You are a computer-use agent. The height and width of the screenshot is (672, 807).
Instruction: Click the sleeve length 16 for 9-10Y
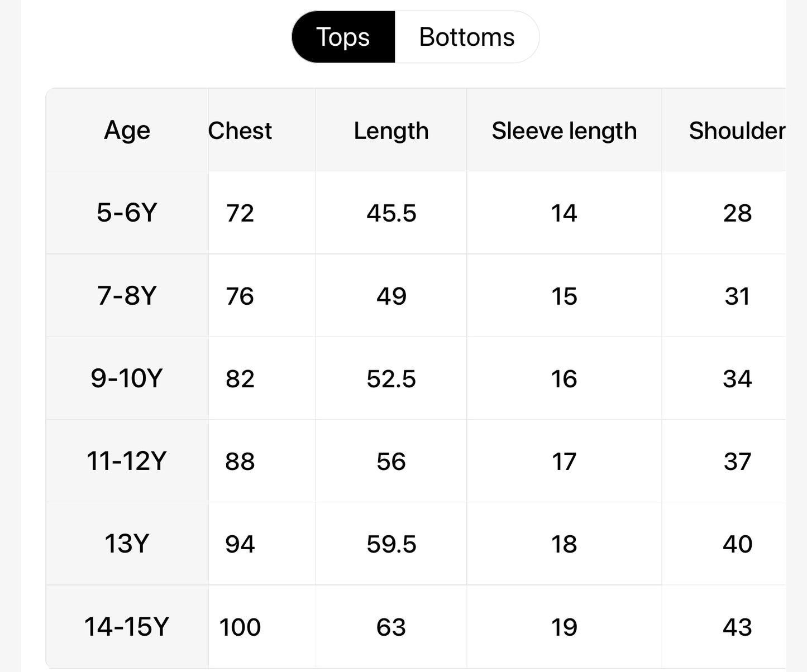(x=564, y=378)
